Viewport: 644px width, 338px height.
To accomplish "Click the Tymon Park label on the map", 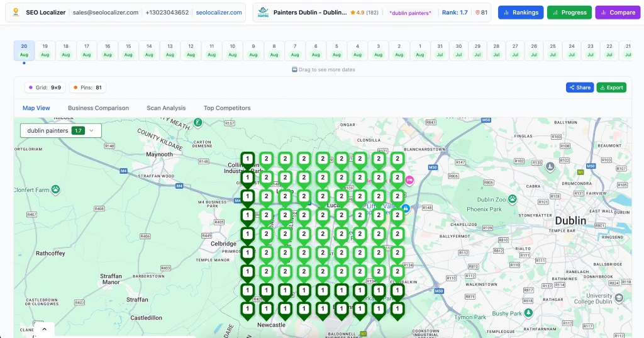I will 470,317.
